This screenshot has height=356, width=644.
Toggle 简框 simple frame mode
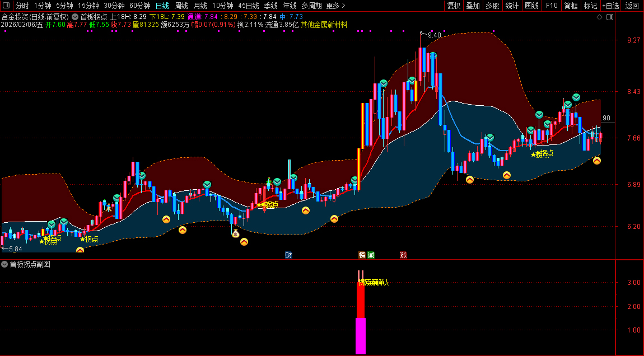tap(571, 6)
